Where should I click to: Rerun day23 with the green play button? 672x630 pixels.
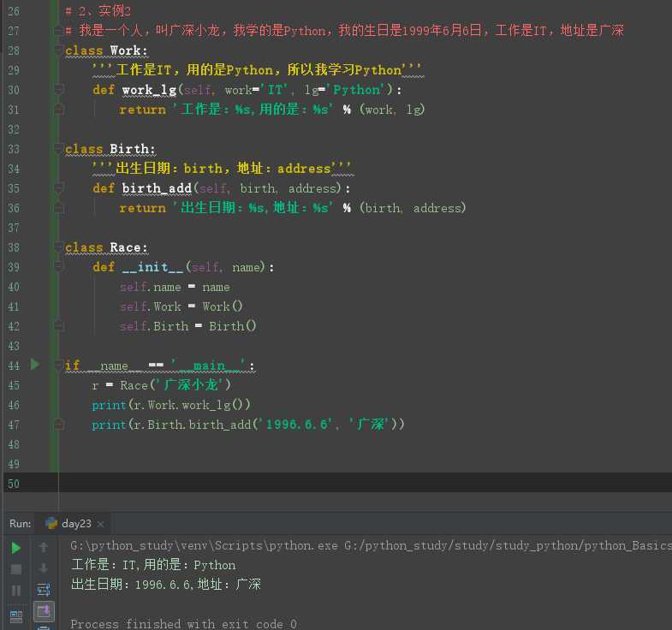(x=16, y=548)
